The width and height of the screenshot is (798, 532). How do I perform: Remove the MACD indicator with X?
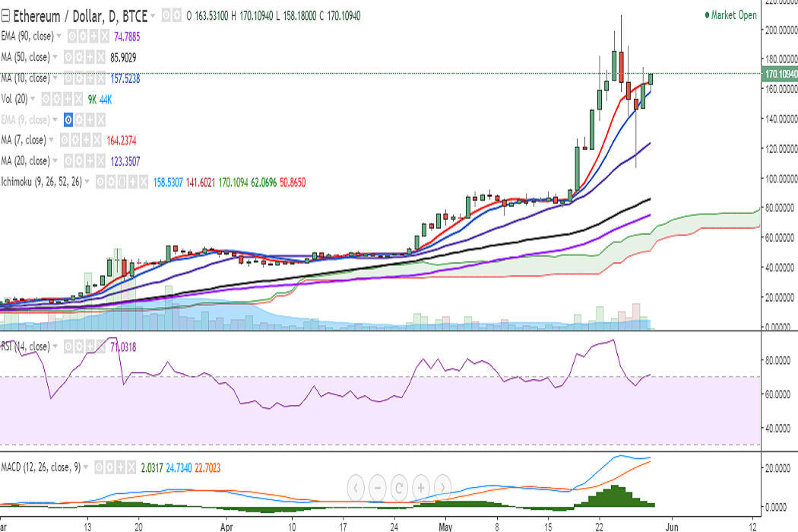click(131, 467)
